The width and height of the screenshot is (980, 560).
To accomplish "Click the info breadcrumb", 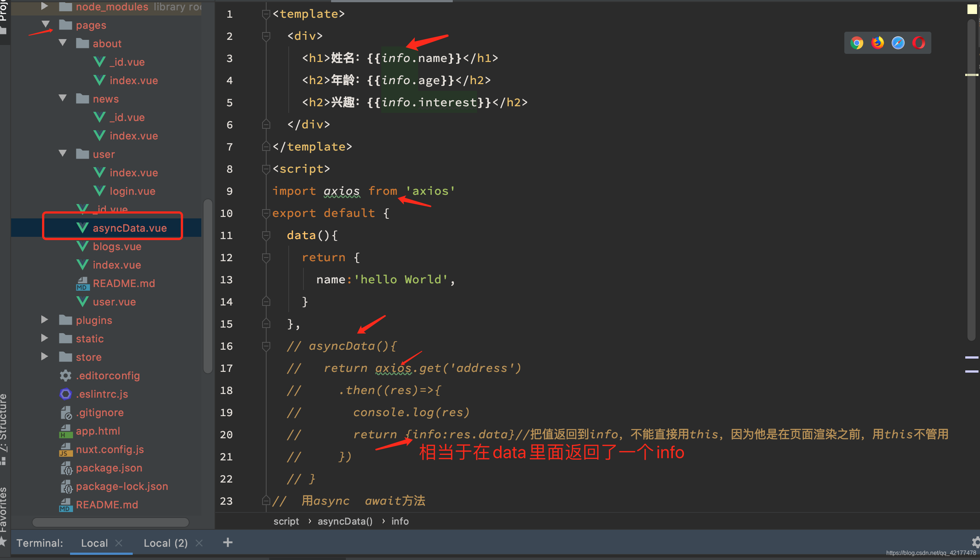I will [x=400, y=521].
